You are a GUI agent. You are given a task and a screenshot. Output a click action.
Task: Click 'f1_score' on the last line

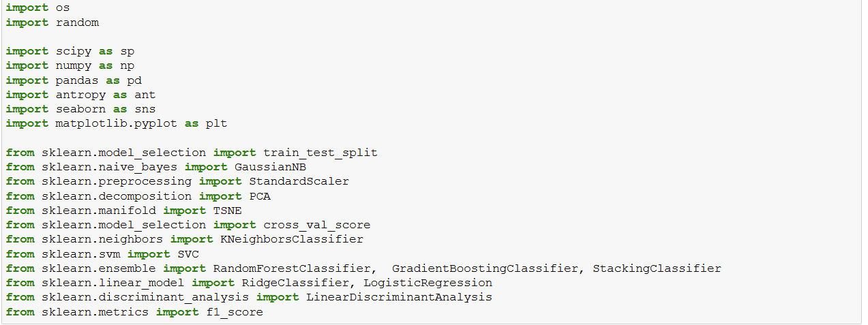point(234,311)
